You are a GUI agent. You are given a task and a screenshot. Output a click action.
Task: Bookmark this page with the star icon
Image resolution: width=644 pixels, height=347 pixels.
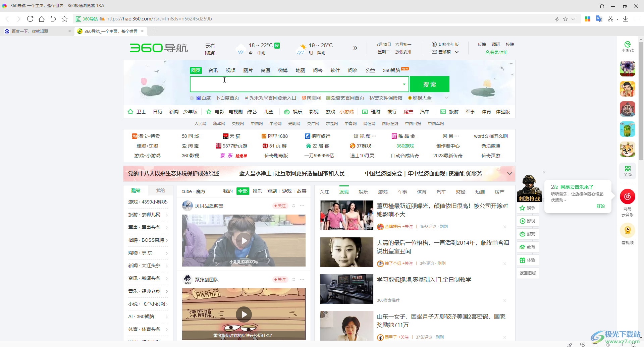click(x=65, y=19)
